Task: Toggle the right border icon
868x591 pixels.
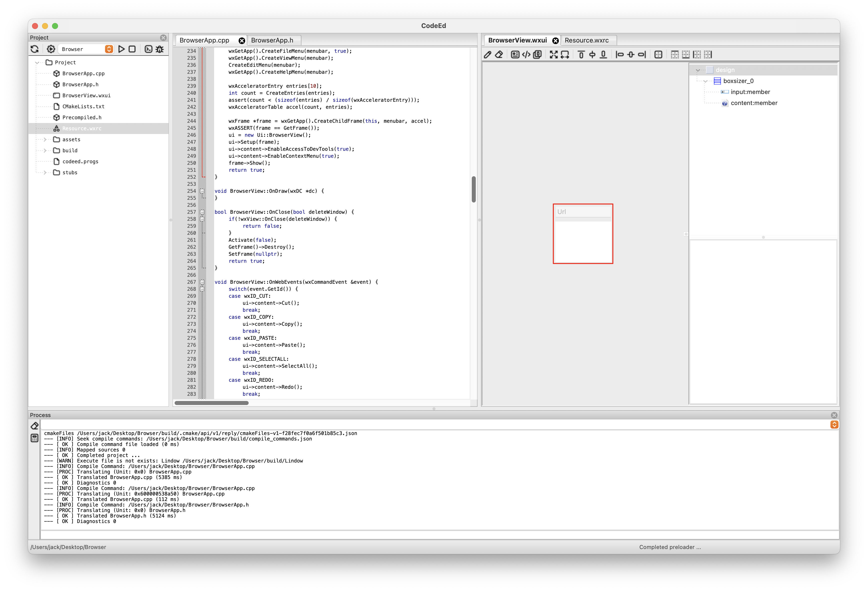Action: click(x=708, y=54)
